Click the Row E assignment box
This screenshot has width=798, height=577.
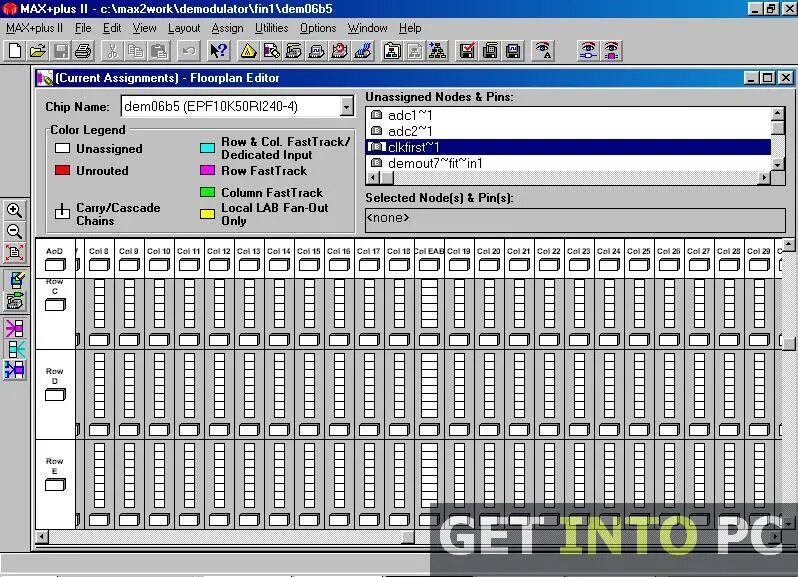pos(55,485)
